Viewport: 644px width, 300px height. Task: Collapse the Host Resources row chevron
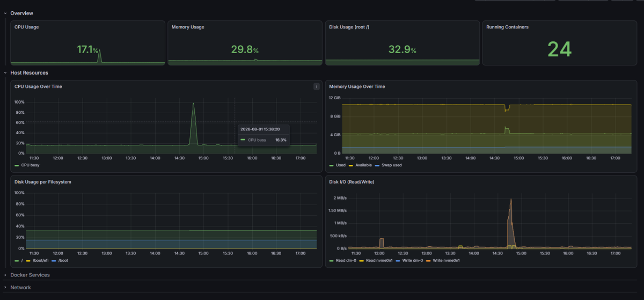5,72
